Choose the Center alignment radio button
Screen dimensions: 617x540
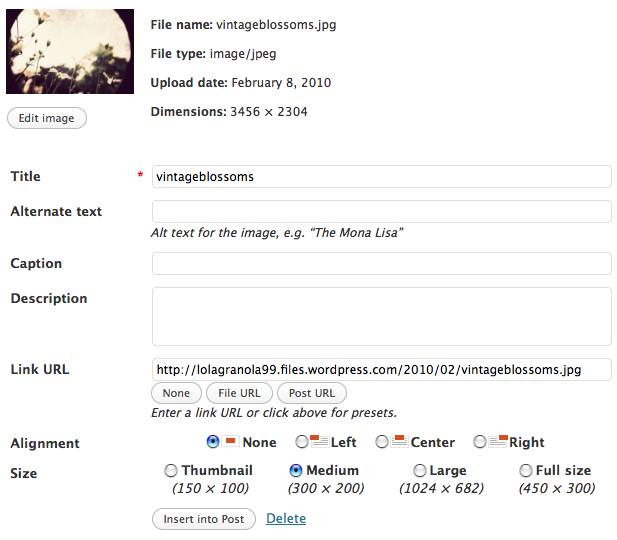382,442
